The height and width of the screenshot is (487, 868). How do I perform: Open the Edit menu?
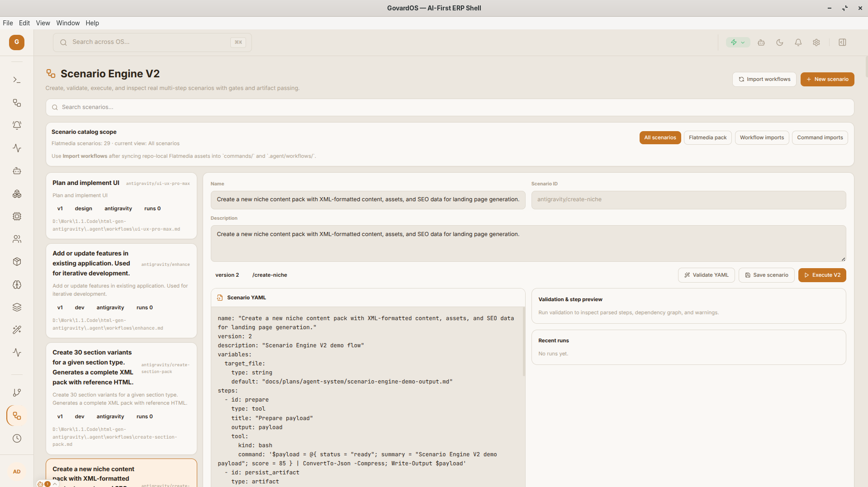pos(24,23)
